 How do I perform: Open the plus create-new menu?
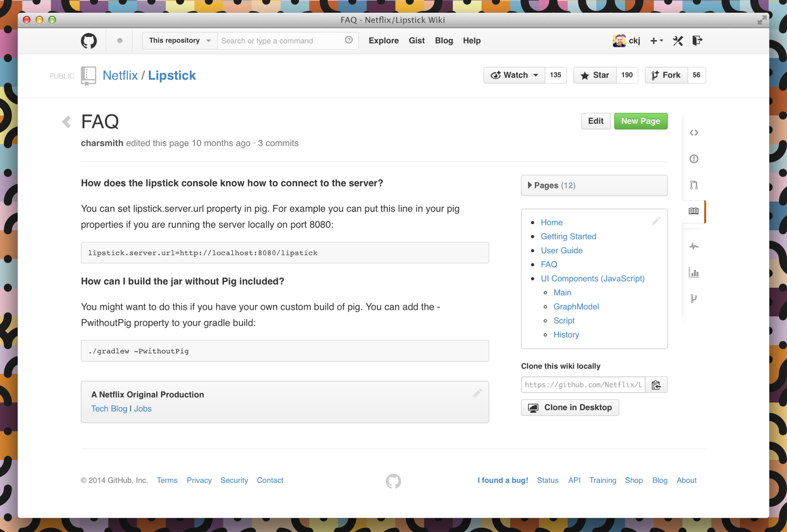coord(657,41)
